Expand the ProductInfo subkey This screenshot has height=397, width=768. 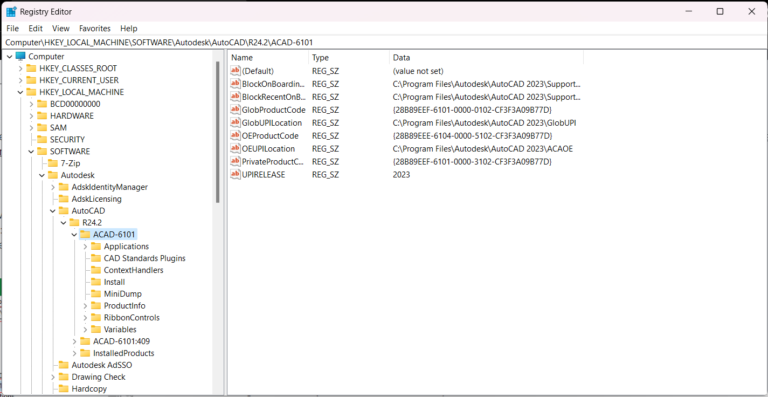[85, 305]
